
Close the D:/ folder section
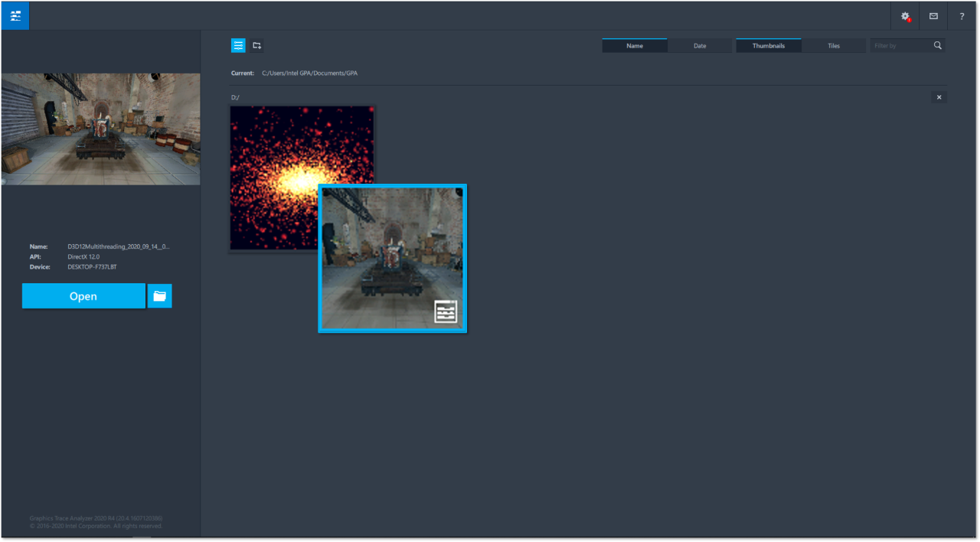[x=939, y=97]
